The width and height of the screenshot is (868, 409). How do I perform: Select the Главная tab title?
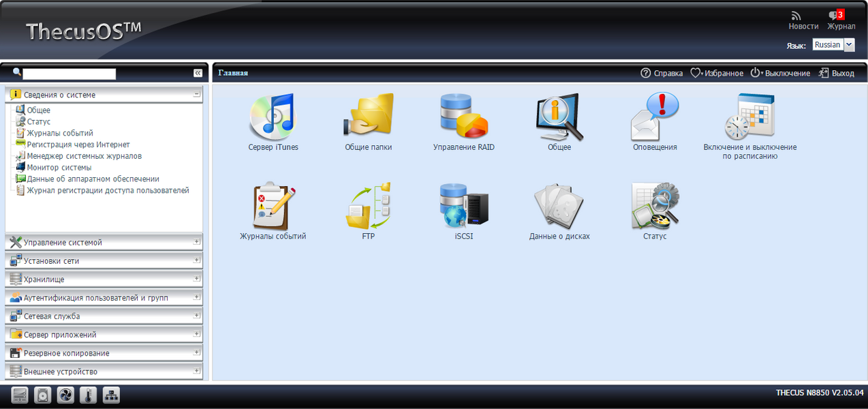tap(233, 72)
